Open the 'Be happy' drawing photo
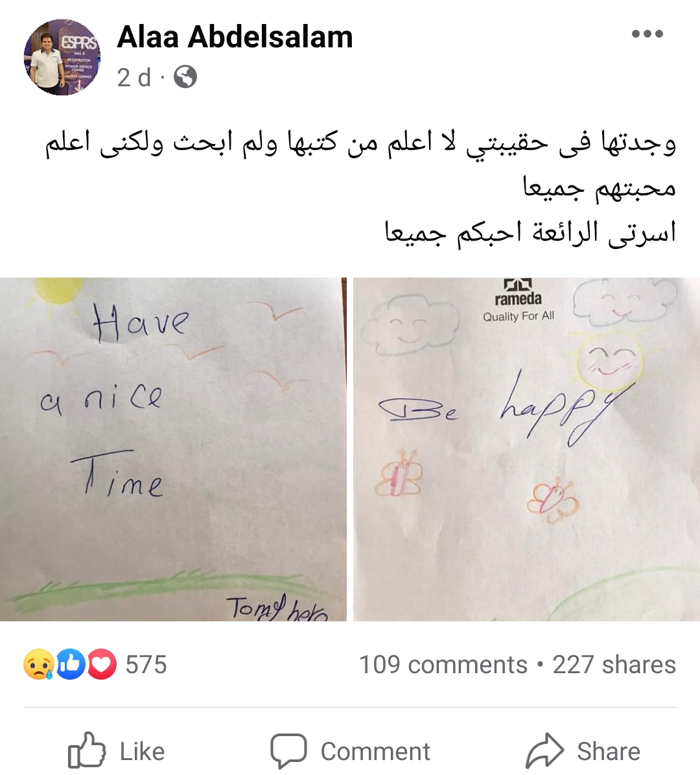This screenshot has height=775, width=700. coord(525,447)
